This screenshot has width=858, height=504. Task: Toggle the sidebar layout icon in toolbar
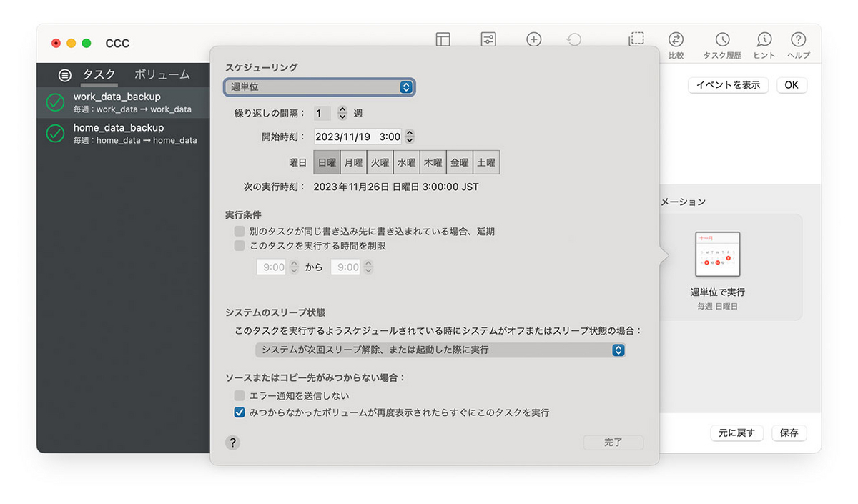tap(443, 40)
